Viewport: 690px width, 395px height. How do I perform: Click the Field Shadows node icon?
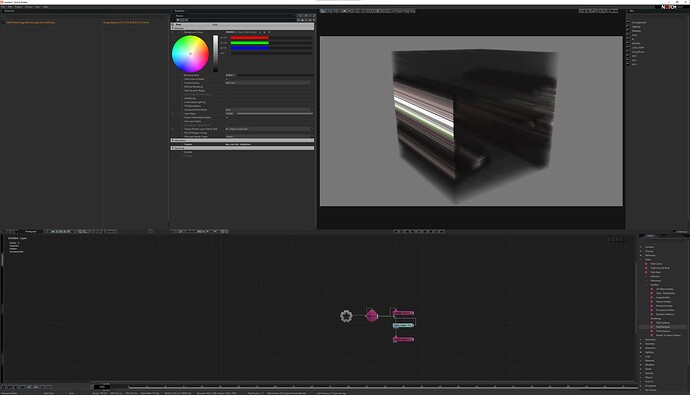[x=652, y=331]
